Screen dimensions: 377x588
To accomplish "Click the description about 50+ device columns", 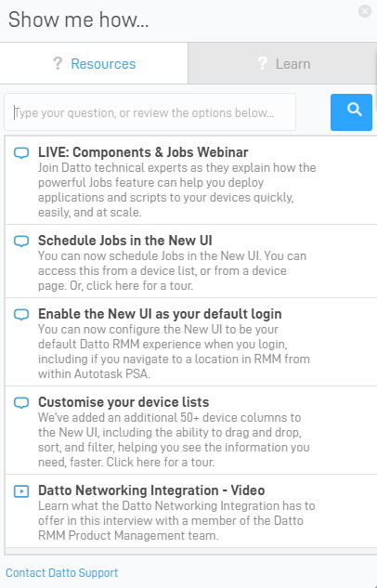I will tap(174, 439).
